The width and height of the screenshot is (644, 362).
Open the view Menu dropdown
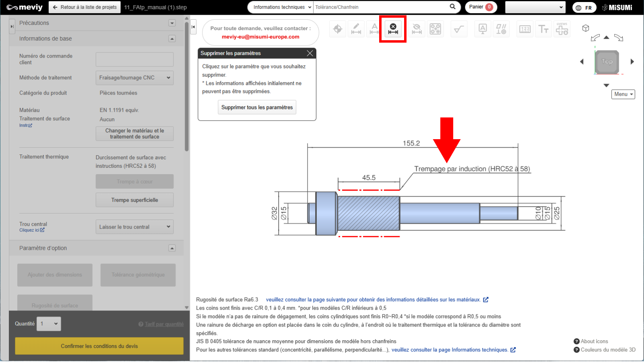click(623, 94)
